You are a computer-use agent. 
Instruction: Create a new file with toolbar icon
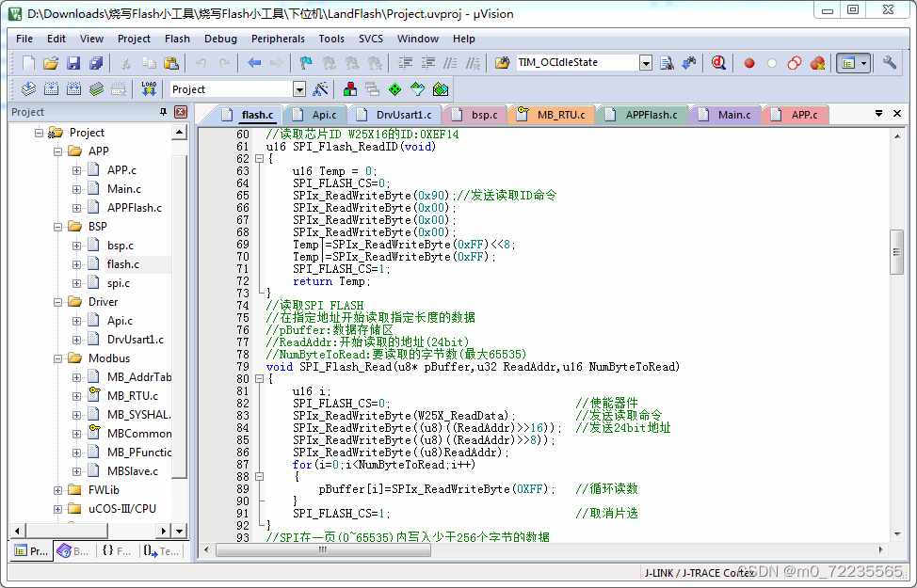(x=28, y=62)
